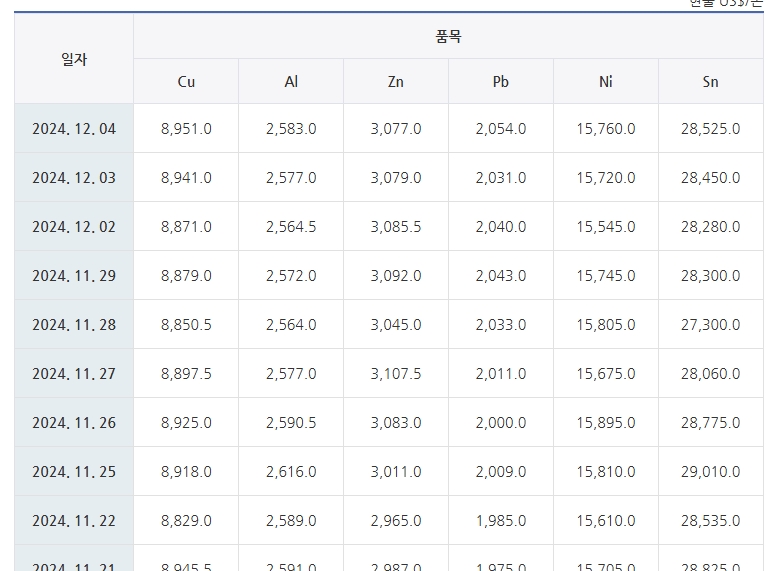Image resolution: width=779 pixels, height=571 pixels.
Task: Select the Cu column header
Action: click(x=186, y=82)
